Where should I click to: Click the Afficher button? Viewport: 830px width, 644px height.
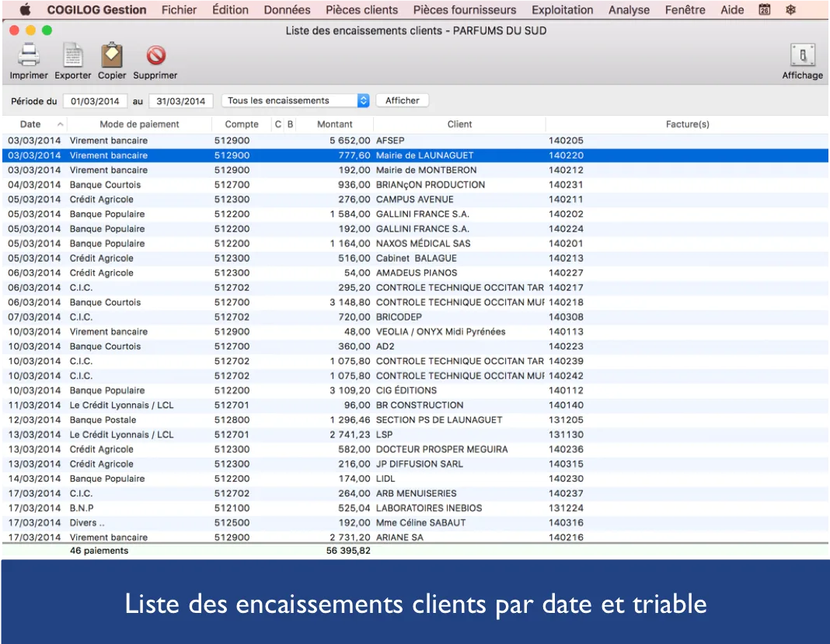[403, 100]
